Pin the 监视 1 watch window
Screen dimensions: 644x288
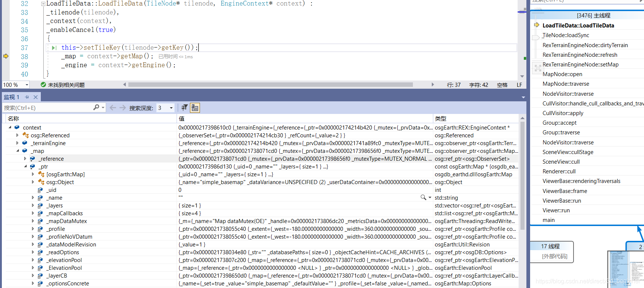pyautogui.click(x=27, y=97)
